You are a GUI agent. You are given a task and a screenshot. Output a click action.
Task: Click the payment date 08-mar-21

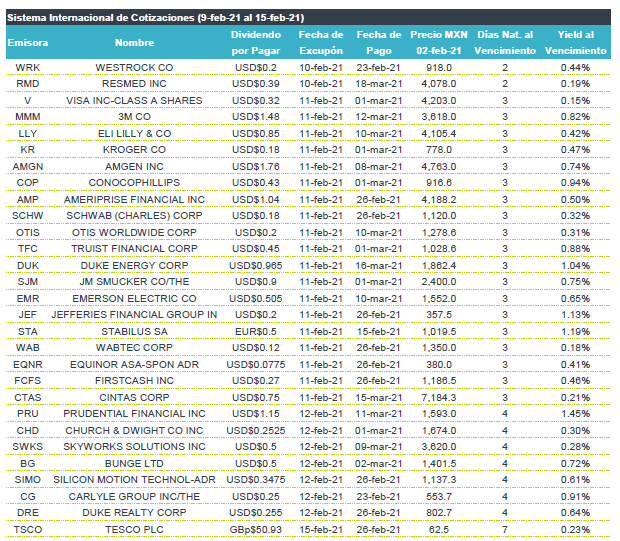379,167
